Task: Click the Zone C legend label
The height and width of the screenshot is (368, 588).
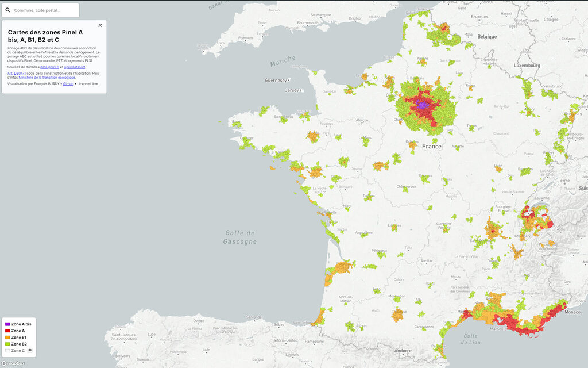Action: (x=18, y=350)
